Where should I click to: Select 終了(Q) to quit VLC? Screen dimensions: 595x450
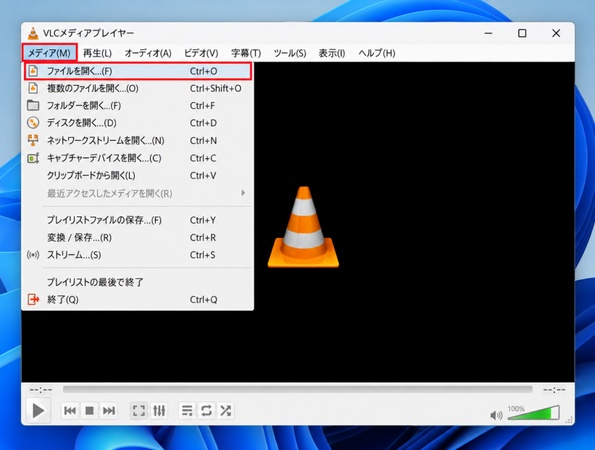pyautogui.click(x=138, y=299)
